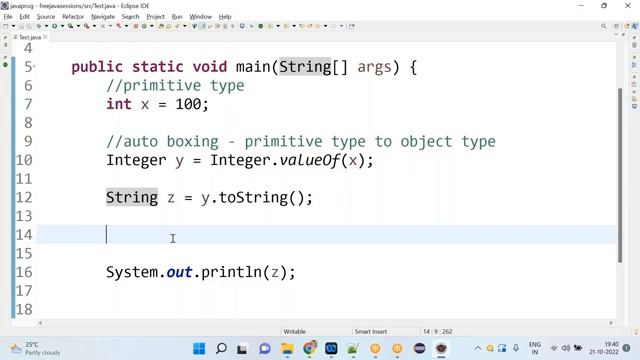Open the Refactor menu
The image size is (640, 360).
[73, 17]
